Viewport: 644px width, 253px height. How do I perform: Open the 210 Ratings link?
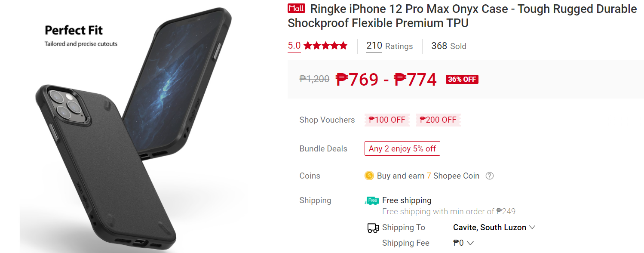389,46
